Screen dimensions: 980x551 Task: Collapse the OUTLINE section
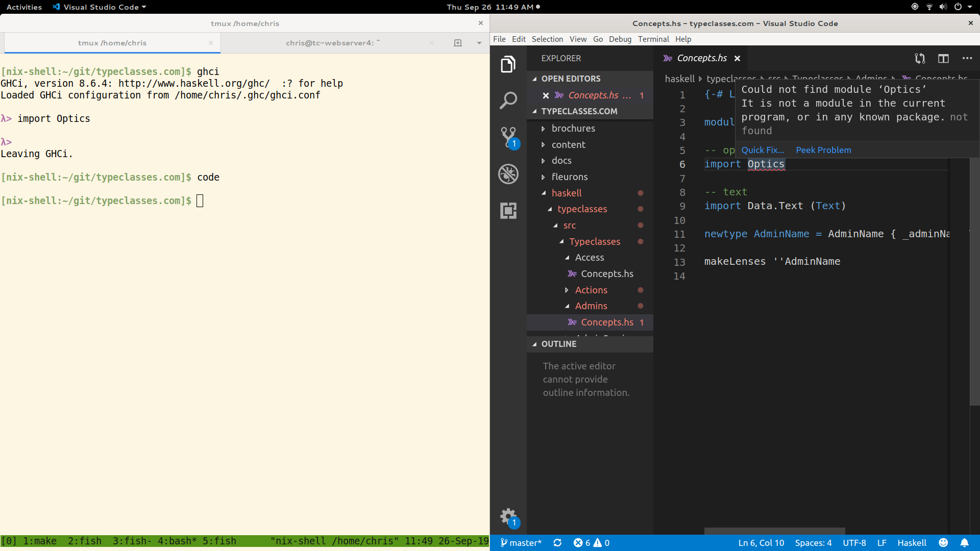(590, 344)
